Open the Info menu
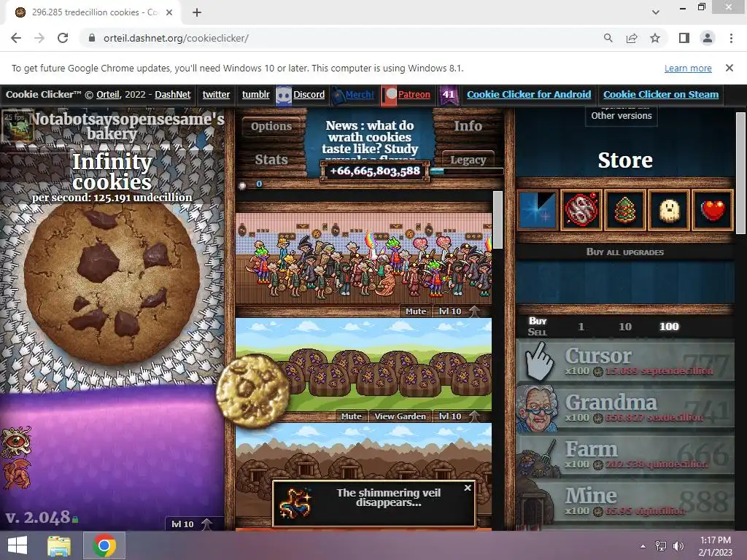Image resolution: width=747 pixels, height=560 pixels. coord(468,125)
